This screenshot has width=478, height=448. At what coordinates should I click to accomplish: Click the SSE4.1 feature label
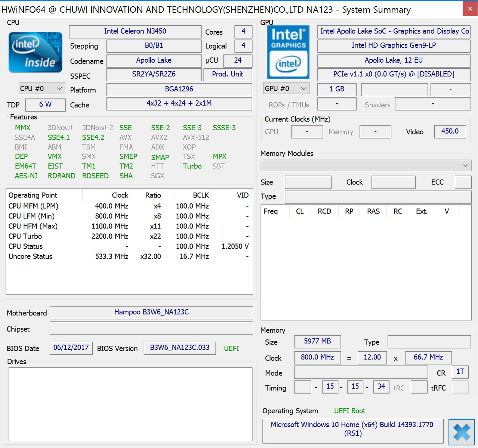pos(59,137)
